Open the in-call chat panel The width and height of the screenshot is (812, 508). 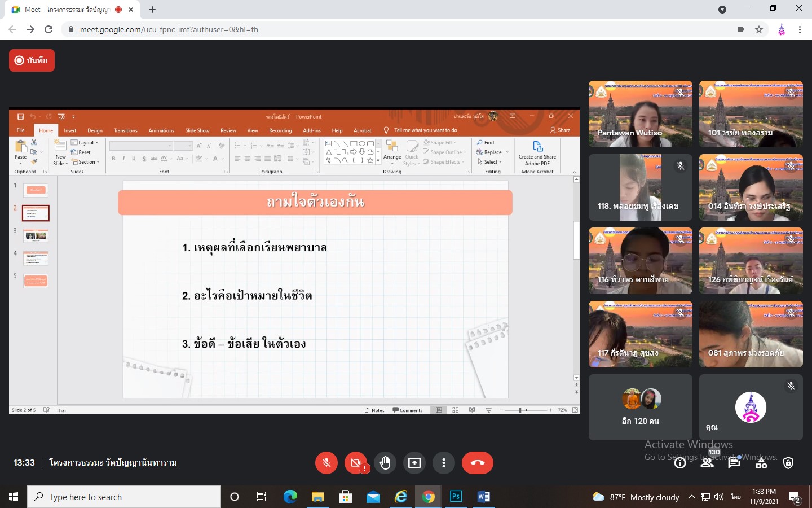pos(734,463)
